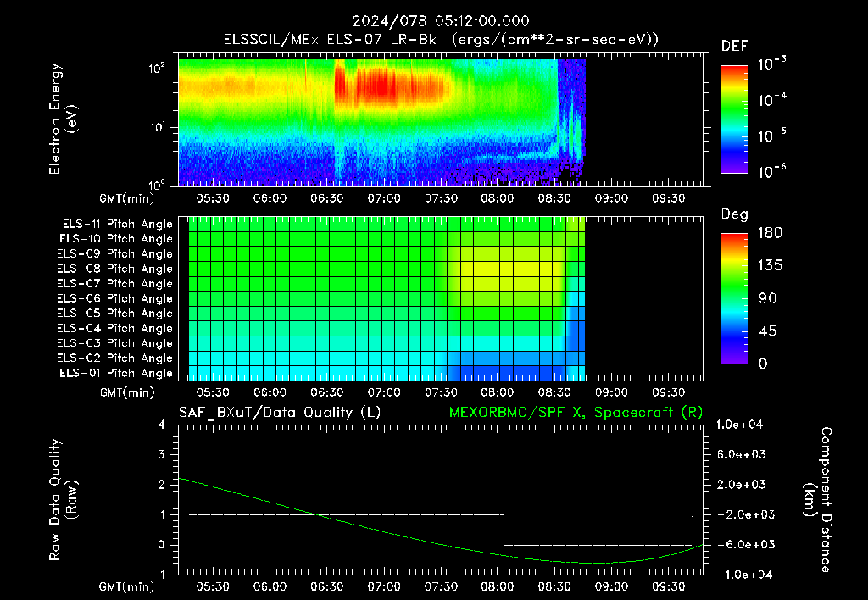Click the 07:00 tick label under the spectrogram
Viewport: 868px width, 600px height.
384,198
